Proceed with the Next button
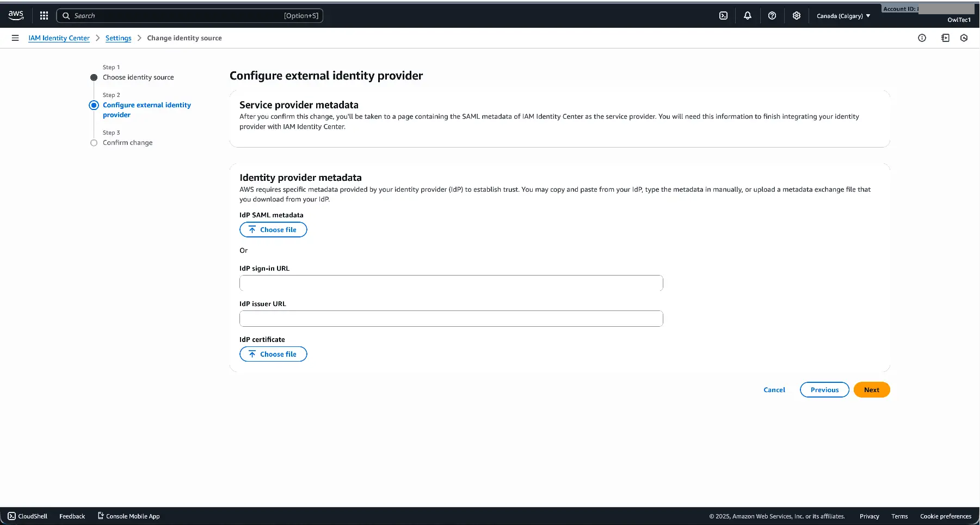 point(872,390)
